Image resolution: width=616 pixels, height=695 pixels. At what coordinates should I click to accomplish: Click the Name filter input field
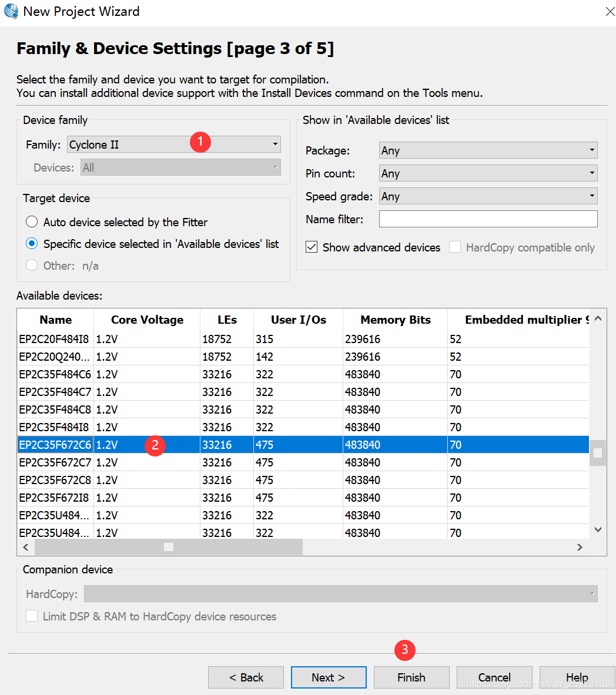point(488,219)
